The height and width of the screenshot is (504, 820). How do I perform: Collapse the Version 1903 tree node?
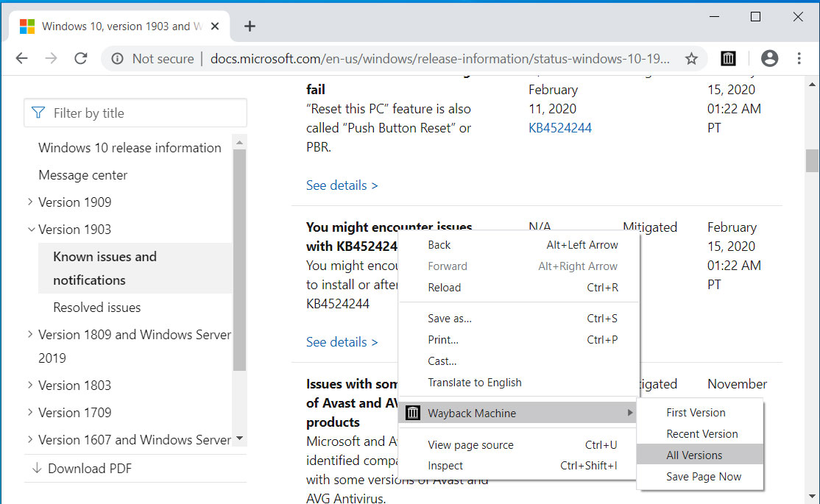coord(31,229)
